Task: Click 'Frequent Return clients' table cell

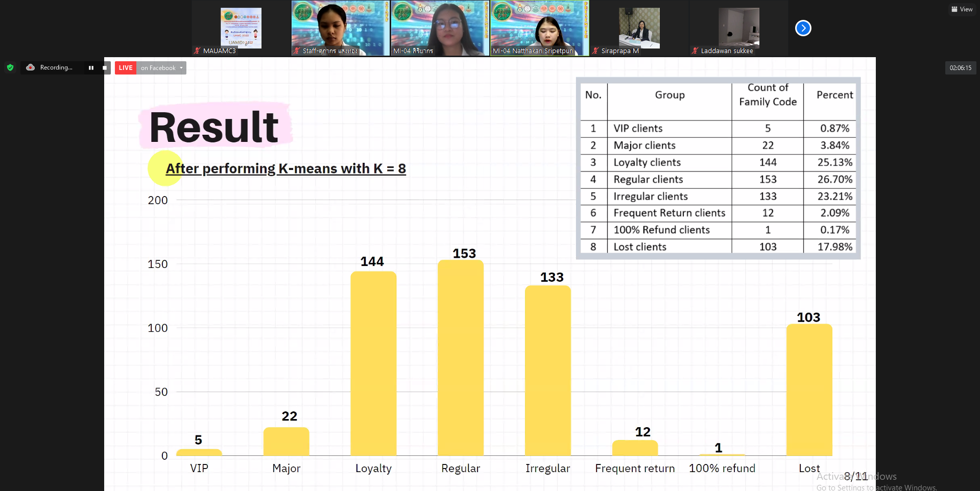Action: tap(670, 213)
